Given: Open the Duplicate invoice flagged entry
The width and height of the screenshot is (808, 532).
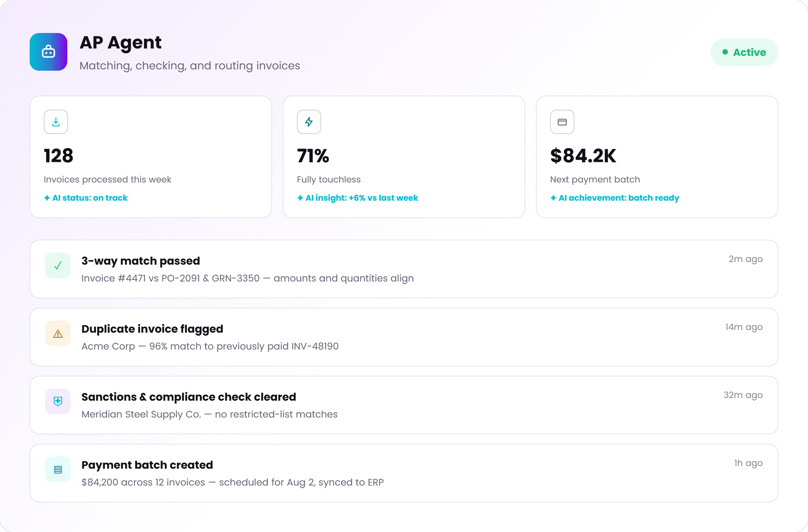Looking at the screenshot, I should pyautogui.click(x=404, y=337).
